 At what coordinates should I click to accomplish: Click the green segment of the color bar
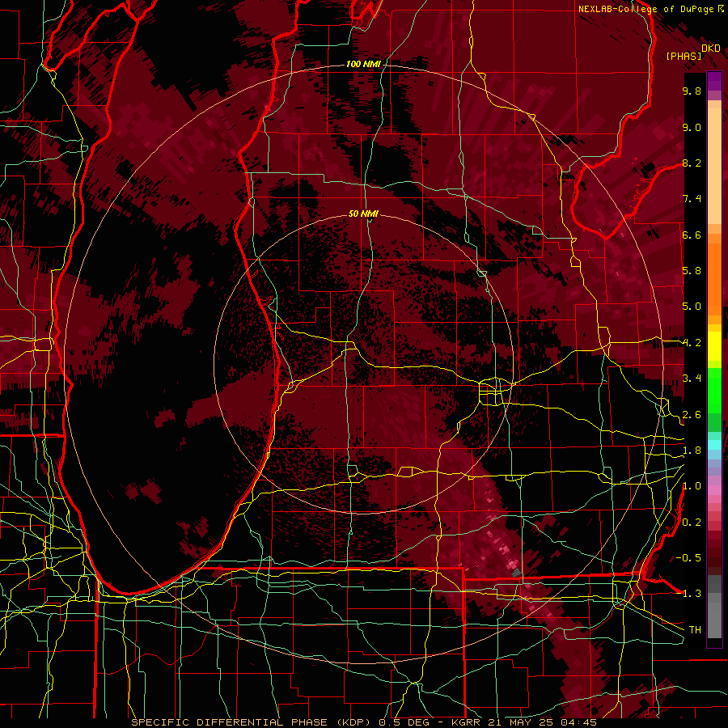point(714,391)
